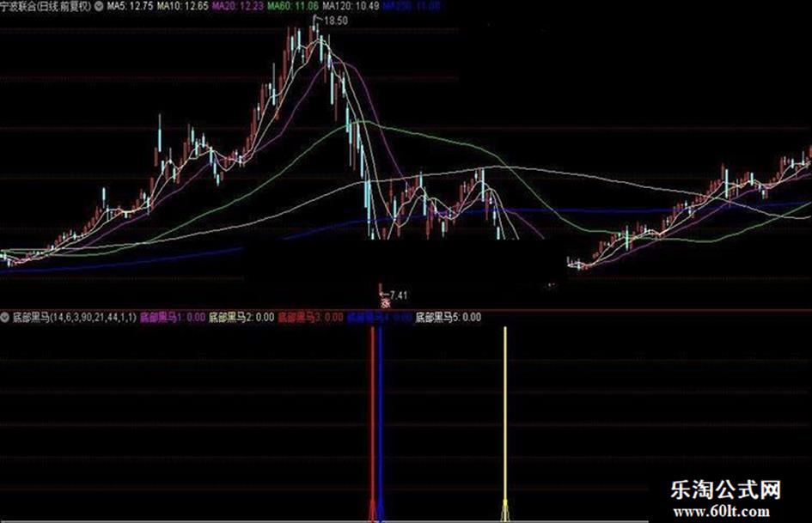This screenshot has height=523, width=812.
Task: Open the dropdown arrow beside 底部黑马 indicator
Action: 4,317
